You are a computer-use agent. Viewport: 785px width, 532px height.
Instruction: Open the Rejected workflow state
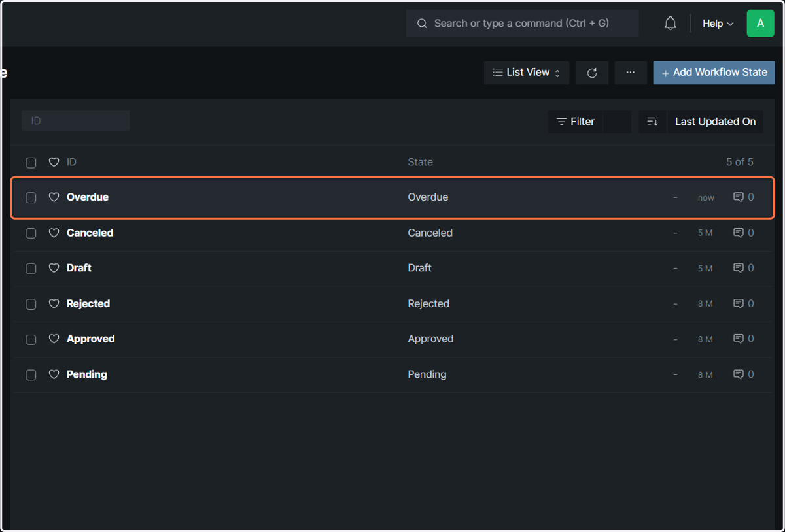pos(88,304)
